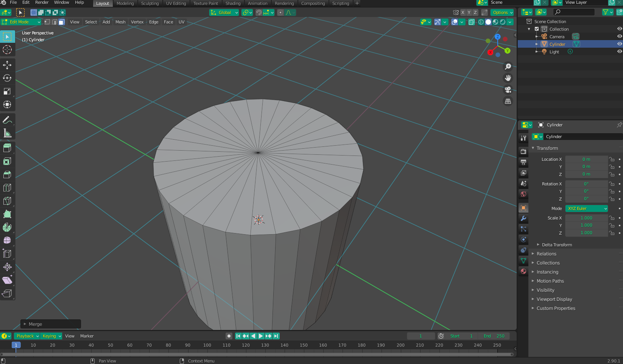The image size is (623, 364).
Task: Open the Material properties tab
Action: coord(523,271)
